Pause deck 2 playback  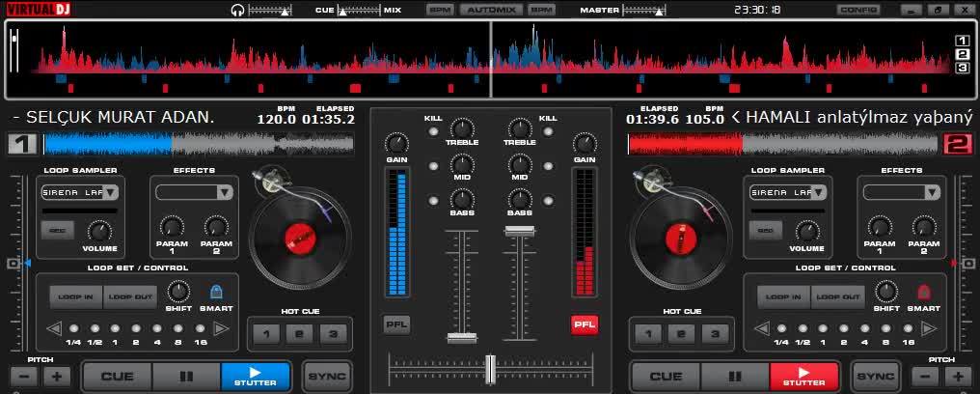click(735, 377)
